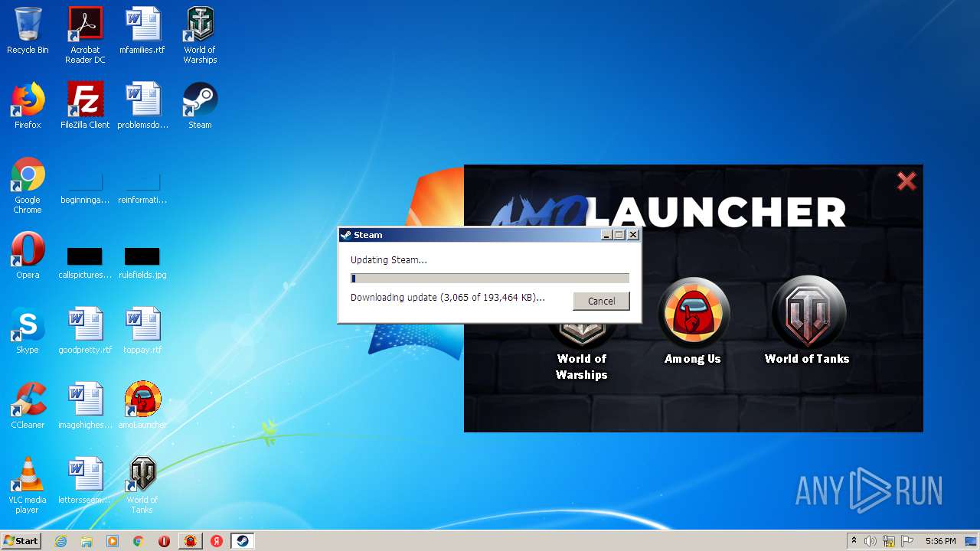The width and height of the screenshot is (980, 551).
Task: Open Opera from taskbar
Action: pyautogui.click(x=164, y=541)
